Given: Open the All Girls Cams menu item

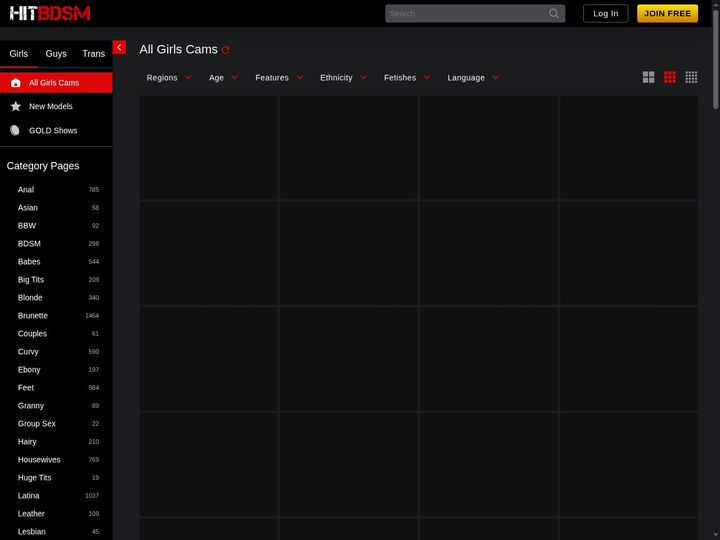Looking at the screenshot, I should tap(56, 83).
